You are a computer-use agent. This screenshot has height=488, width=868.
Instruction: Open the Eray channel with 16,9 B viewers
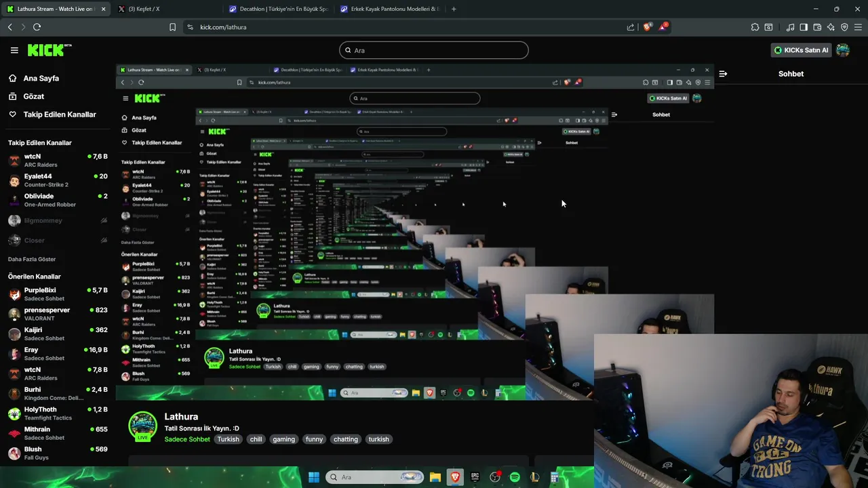tap(58, 354)
